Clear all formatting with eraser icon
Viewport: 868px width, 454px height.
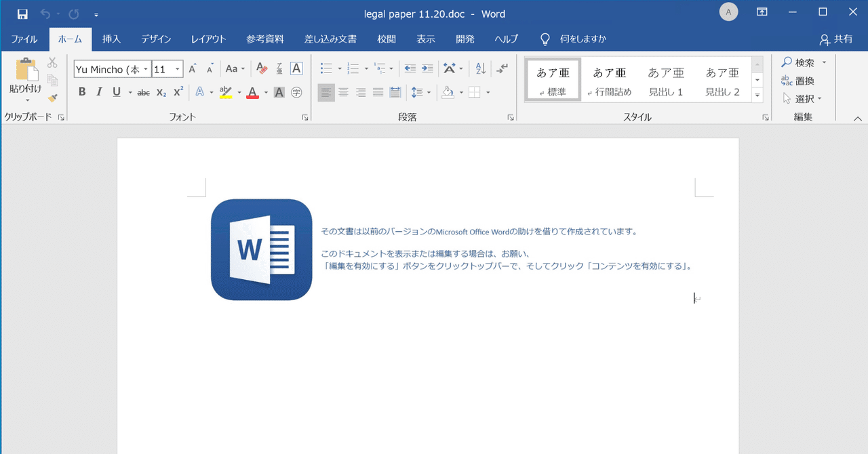[x=262, y=68]
